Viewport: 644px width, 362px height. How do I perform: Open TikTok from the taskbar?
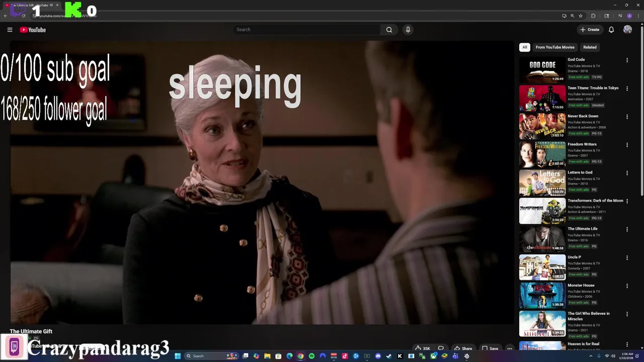pos(345,356)
